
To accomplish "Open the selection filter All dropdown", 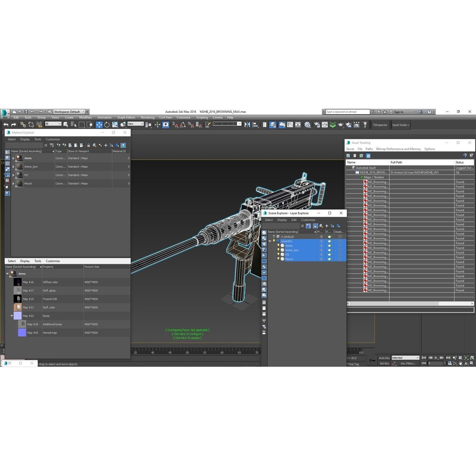I will [x=53, y=123].
